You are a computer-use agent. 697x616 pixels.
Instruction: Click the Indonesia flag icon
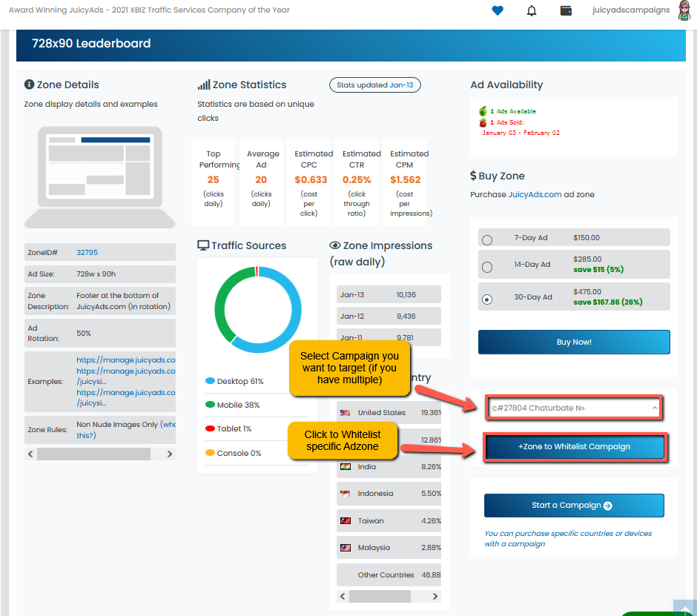346,494
